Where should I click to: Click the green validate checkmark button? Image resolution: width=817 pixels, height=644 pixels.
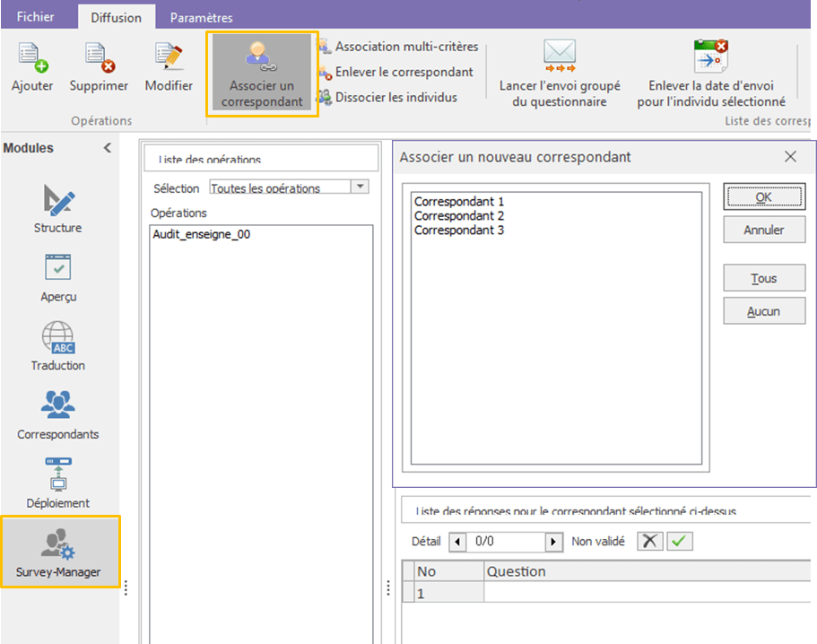tap(680, 542)
